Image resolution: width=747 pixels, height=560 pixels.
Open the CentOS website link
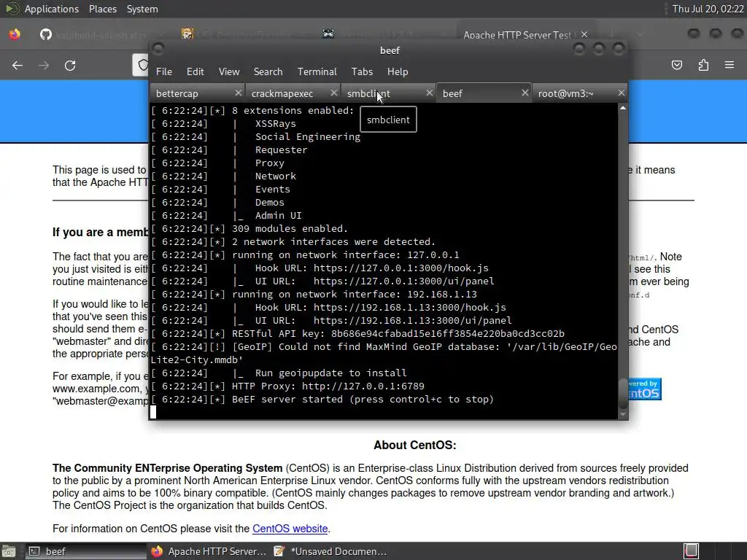(290, 529)
